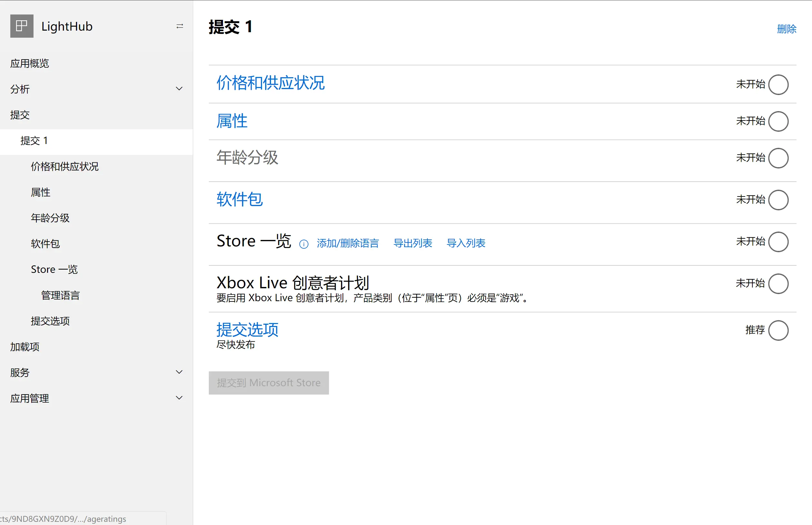Click status circle for Xbox Live 创意者计划
This screenshot has height=525, width=812.
click(x=778, y=284)
